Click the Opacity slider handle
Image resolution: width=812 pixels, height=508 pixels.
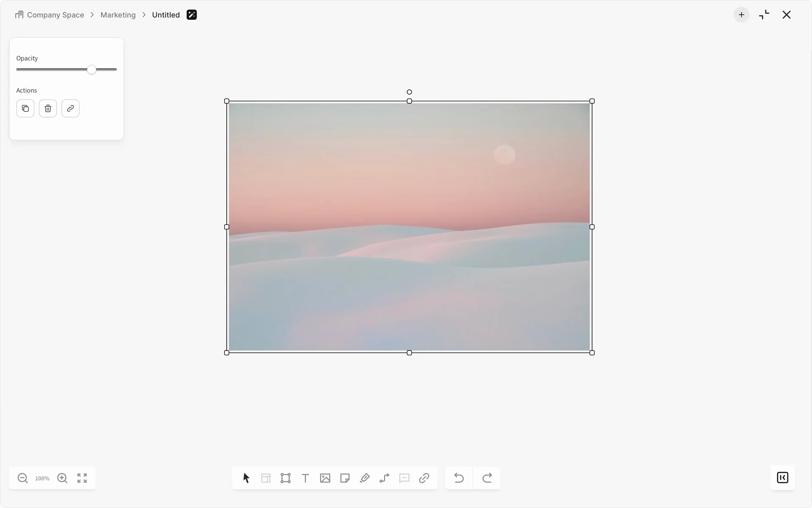point(92,70)
